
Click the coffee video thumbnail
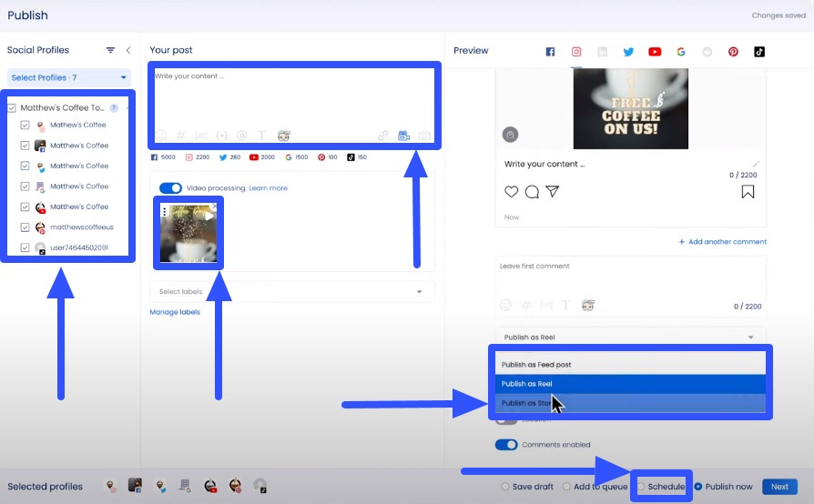point(188,233)
